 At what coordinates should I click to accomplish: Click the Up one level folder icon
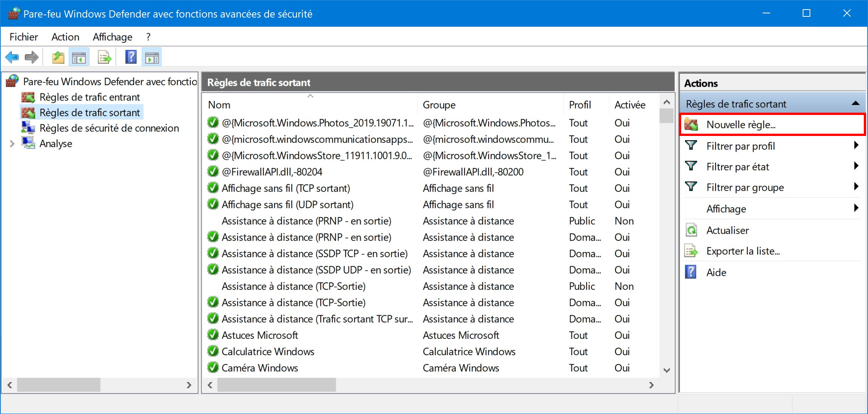pyautogui.click(x=58, y=58)
